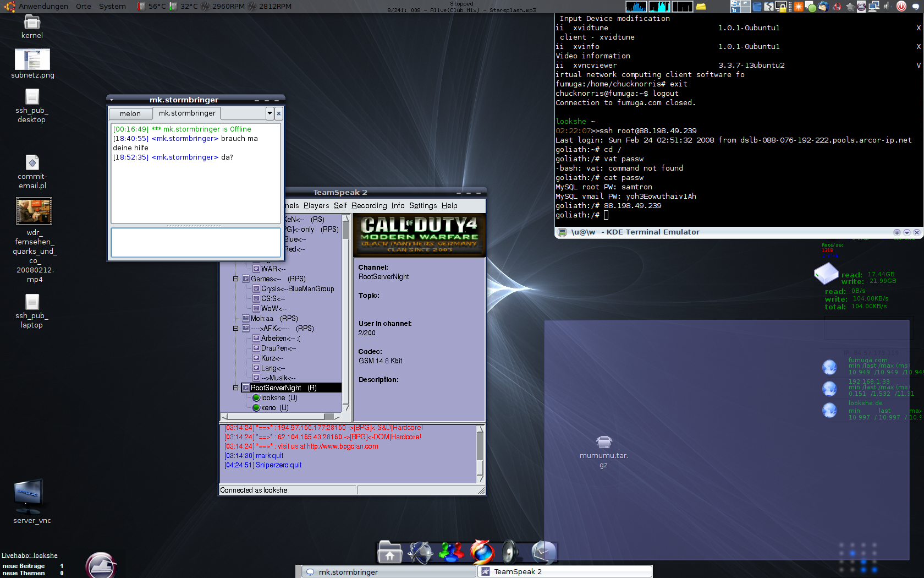Collapse the Games channel tree node
The height and width of the screenshot is (578, 924).
pyautogui.click(x=236, y=279)
